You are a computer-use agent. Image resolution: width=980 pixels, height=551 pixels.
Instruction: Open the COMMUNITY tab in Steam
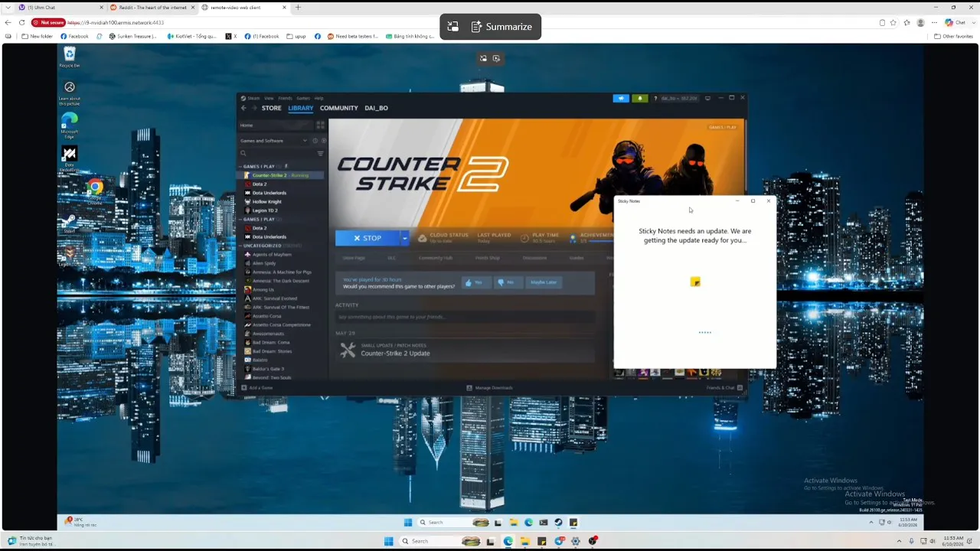pos(338,108)
